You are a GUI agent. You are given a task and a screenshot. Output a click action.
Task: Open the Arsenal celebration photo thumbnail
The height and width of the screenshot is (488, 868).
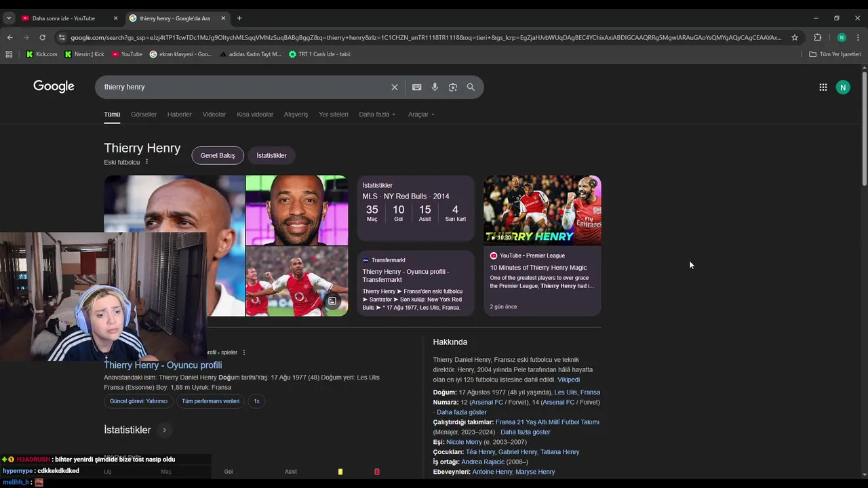tap(296, 281)
